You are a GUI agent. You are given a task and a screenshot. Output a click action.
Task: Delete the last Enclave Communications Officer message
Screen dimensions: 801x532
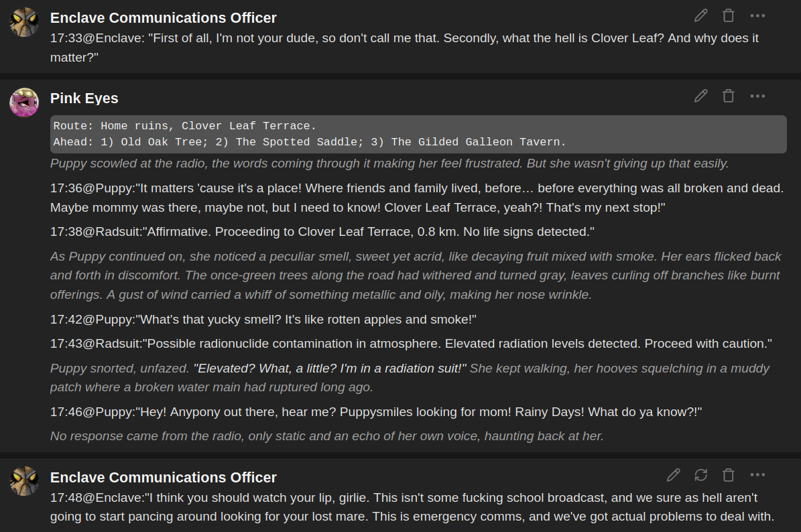click(x=729, y=475)
